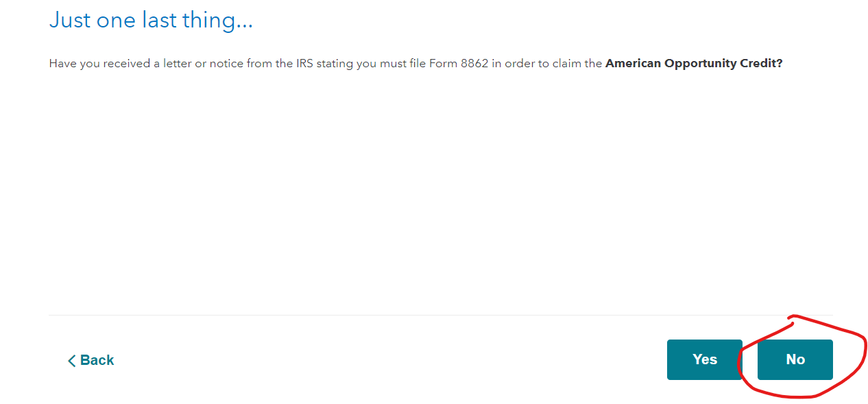The height and width of the screenshot is (404, 868).
Task: Select the teal Yes button
Action: 704,359
